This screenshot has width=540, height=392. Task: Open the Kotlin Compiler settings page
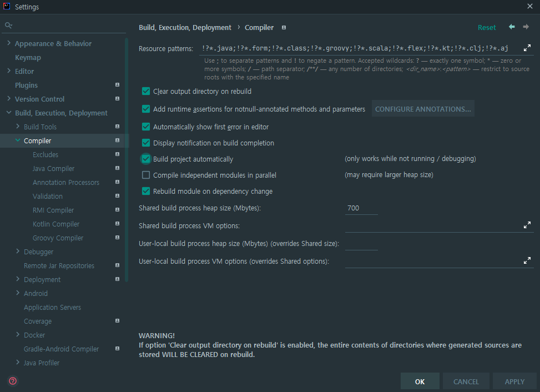pyautogui.click(x=55, y=224)
